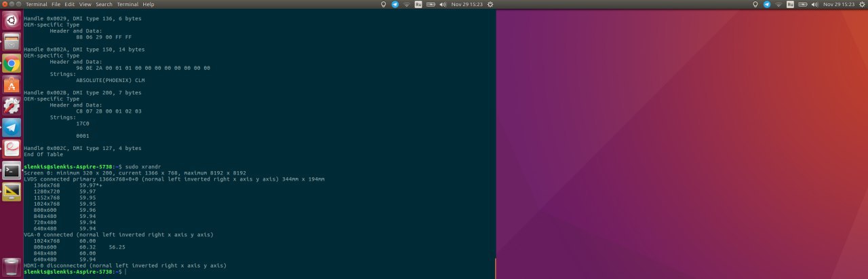Click the '1366x768 59.97*+' mode line
868x279 pixels.
coord(68,185)
